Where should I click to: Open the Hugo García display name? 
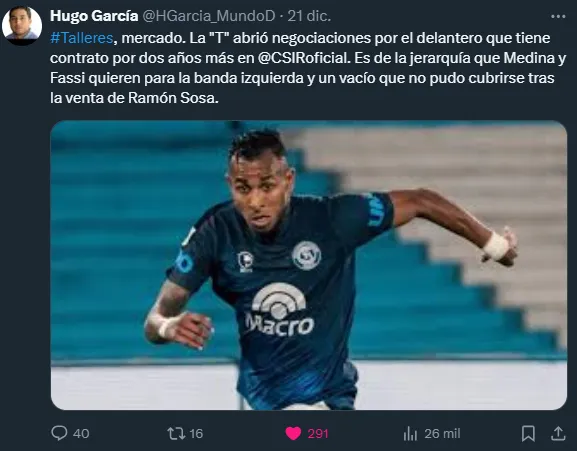(94, 16)
